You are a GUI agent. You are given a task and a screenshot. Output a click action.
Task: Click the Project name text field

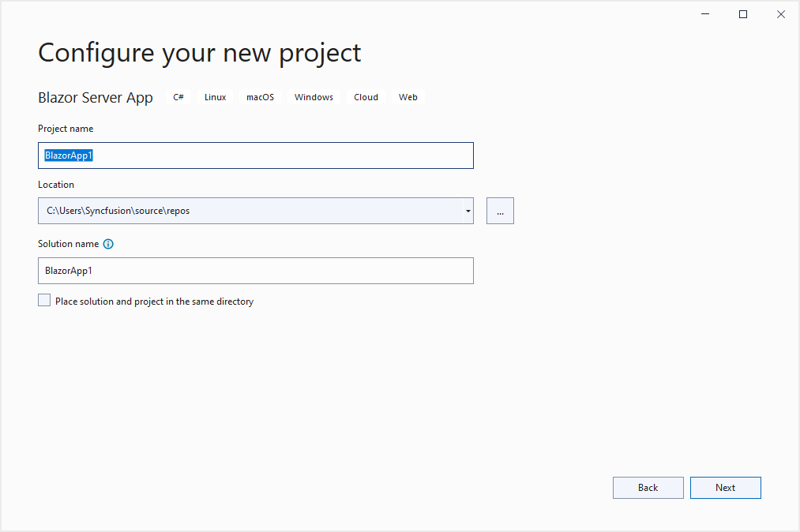[255, 155]
